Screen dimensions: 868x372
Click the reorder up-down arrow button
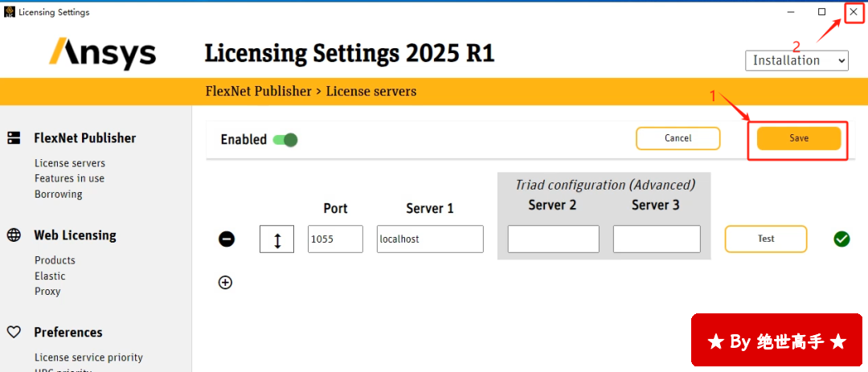(276, 239)
